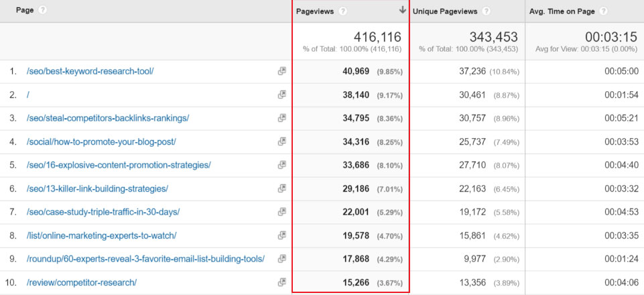The width and height of the screenshot is (644, 295).
Task: Open /seo/steal-competitors-backlinks-rankings/ link
Action: click(x=108, y=118)
